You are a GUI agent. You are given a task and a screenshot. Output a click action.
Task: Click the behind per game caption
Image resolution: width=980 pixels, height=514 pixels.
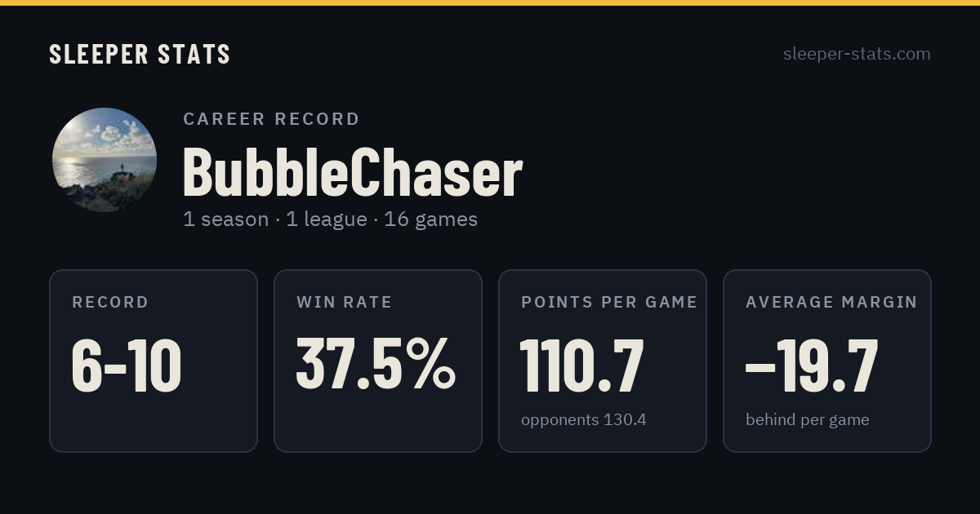[x=807, y=420]
